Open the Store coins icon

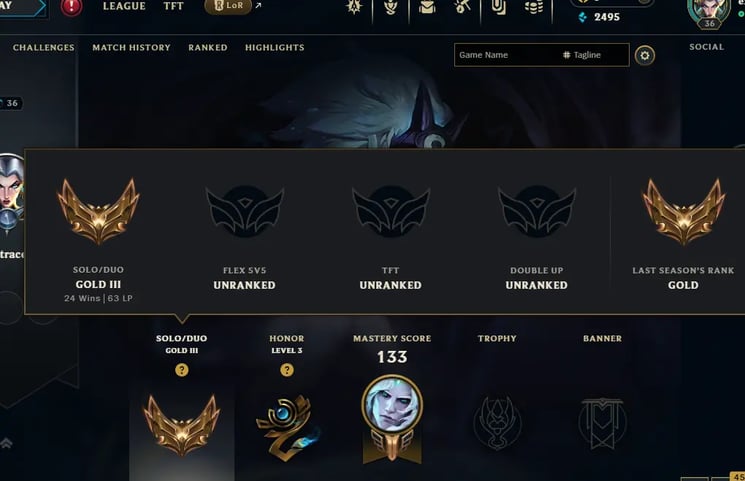tap(534, 7)
